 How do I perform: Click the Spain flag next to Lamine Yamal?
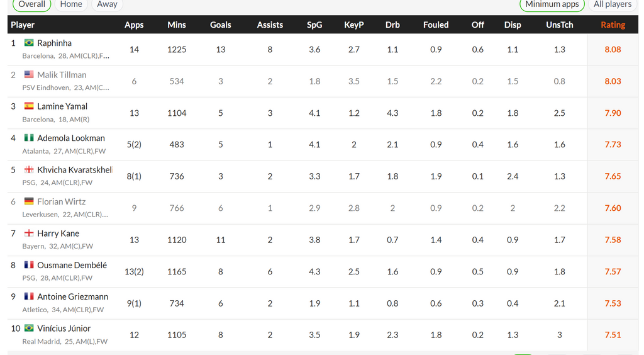click(28, 106)
